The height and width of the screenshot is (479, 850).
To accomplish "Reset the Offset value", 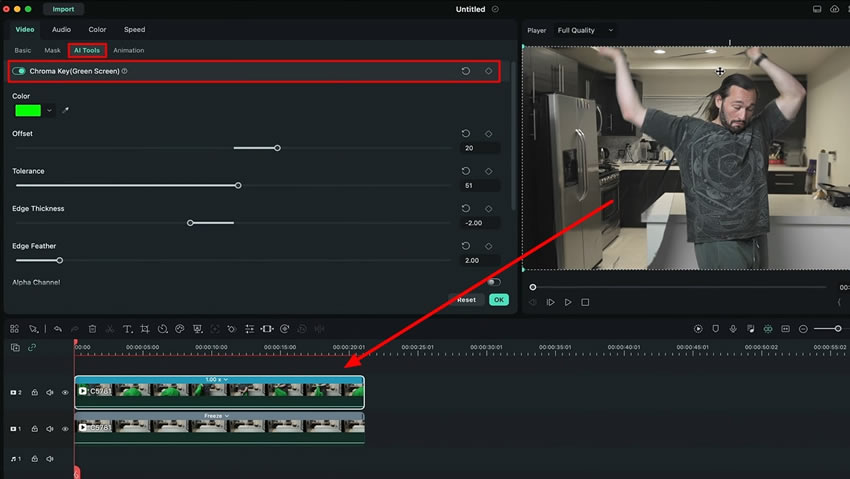I will click(x=466, y=133).
